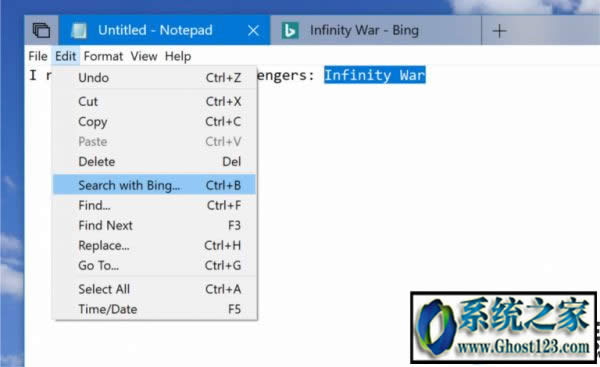Screen dimensions: 600x367
Task: Collapse the open Edit menu
Action: click(65, 56)
